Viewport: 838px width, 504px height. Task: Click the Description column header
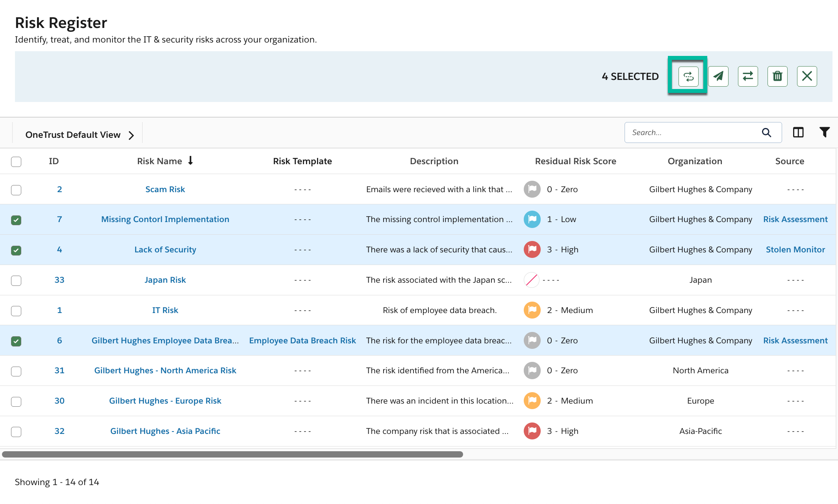[x=434, y=161]
